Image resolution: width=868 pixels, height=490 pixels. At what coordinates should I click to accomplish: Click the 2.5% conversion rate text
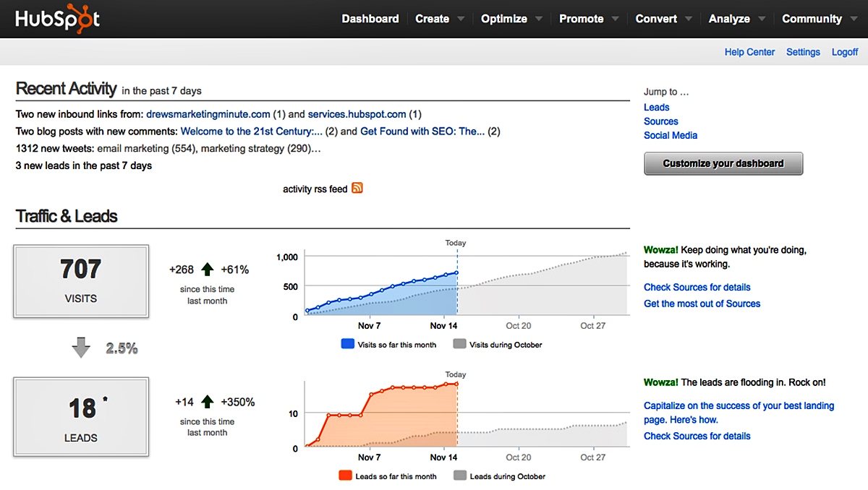(122, 348)
